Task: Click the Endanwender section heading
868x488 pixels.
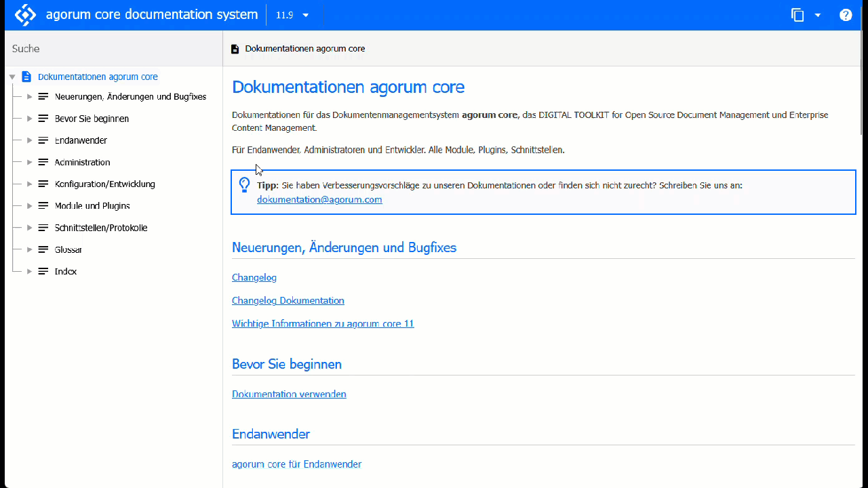Action: [271, 434]
